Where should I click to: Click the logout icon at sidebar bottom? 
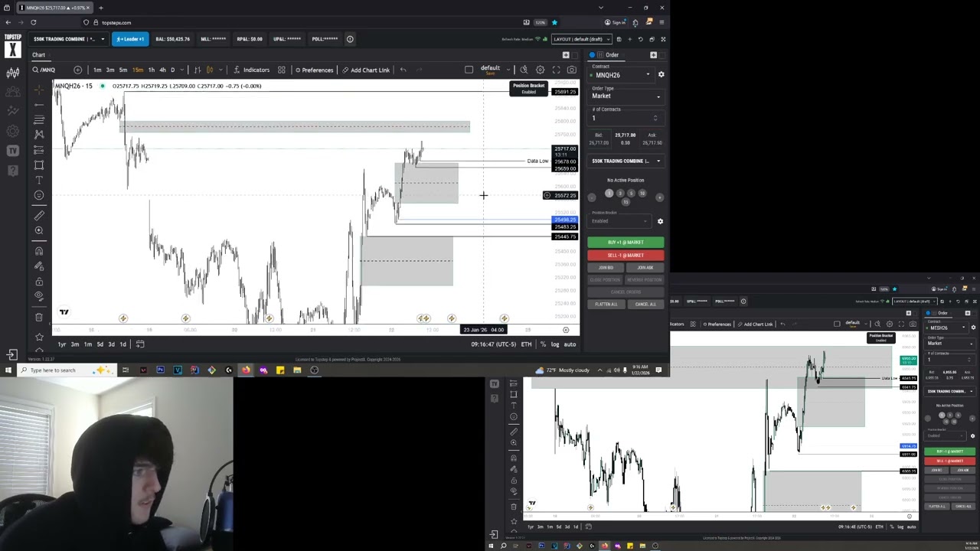(12, 354)
